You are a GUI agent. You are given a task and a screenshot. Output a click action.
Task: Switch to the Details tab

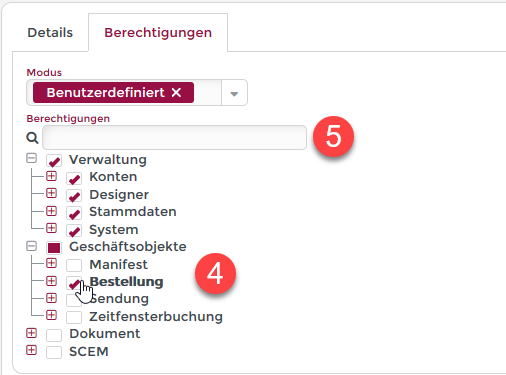pos(50,33)
